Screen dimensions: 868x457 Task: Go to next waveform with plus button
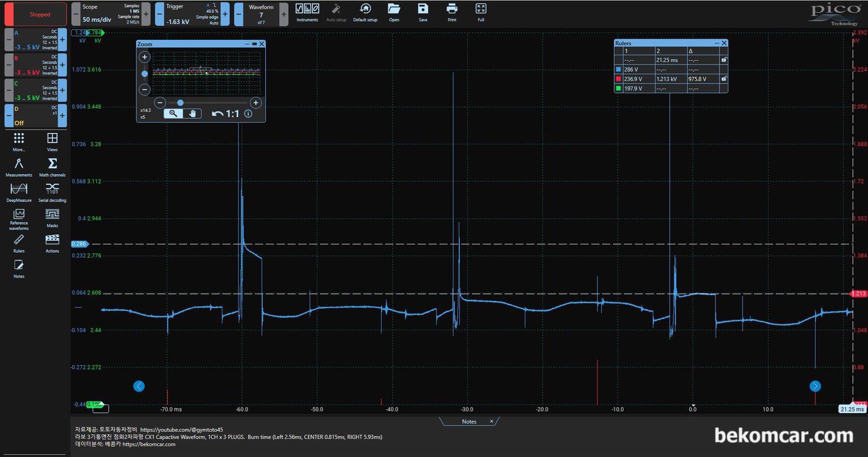(284, 14)
